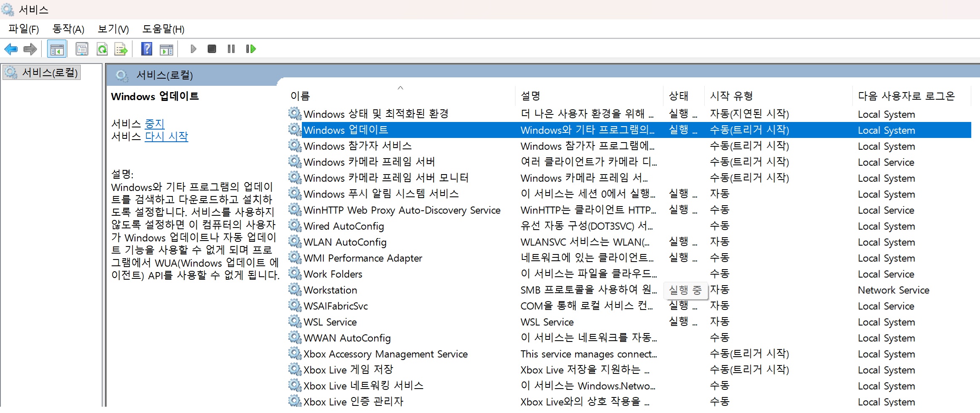Open Help with the question mark icon

147,49
